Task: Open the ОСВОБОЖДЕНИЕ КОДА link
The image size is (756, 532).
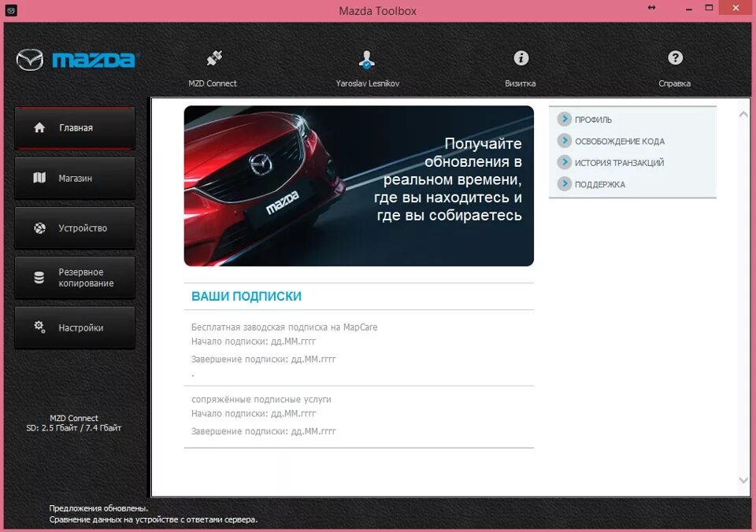Action: [620, 141]
